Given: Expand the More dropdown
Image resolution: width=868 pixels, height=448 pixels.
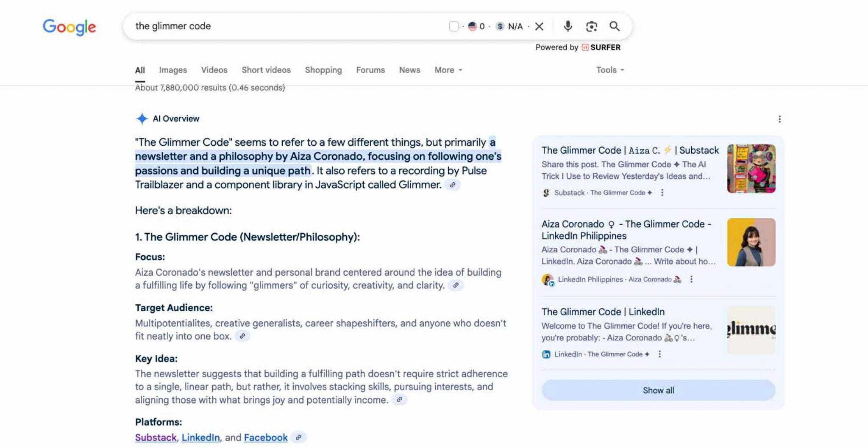Looking at the screenshot, I should [x=448, y=70].
